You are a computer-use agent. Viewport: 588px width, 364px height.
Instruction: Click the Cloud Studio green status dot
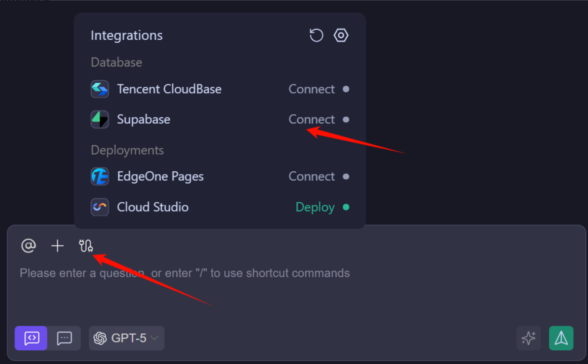click(x=346, y=207)
